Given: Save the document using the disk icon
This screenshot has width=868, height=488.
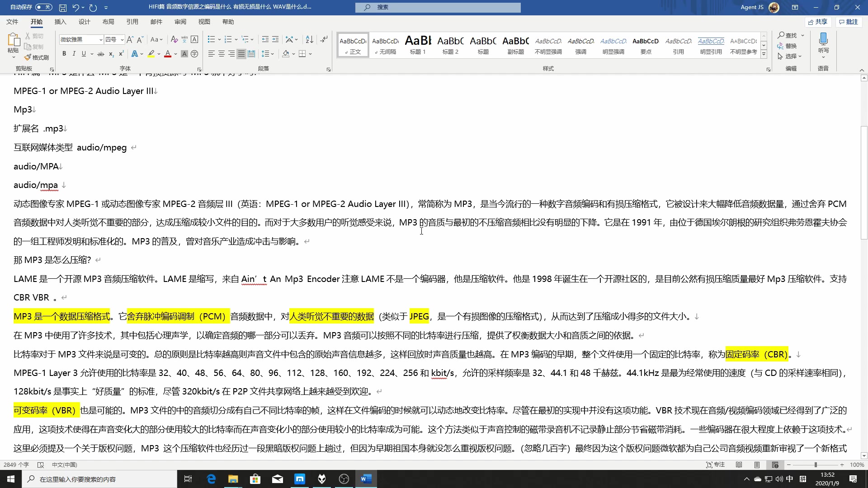Looking at the screenshot, I should point(63,7).
